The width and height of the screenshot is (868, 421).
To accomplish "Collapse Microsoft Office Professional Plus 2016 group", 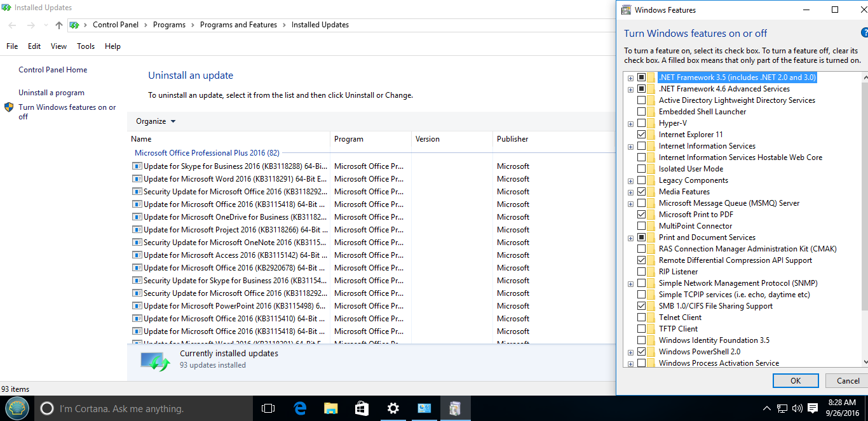I will 207,153.
